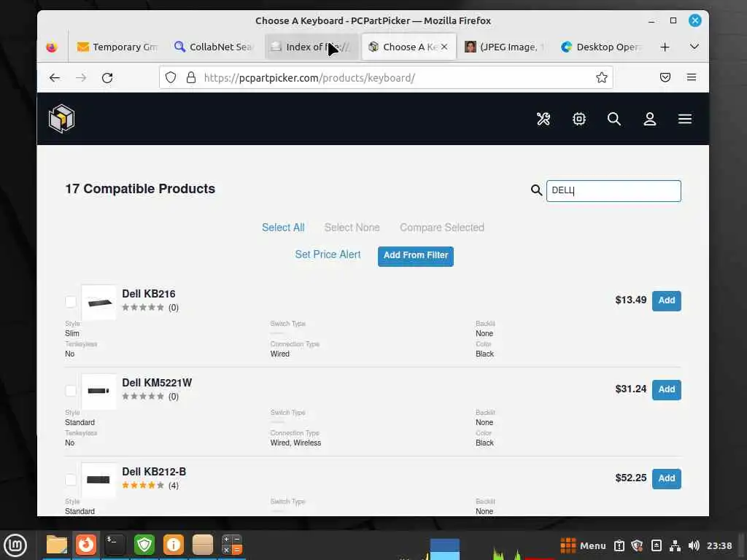This screenshot has height=560, width=747.
Task: Switch to the Temporary Gm tab
Action: coord(117,47)
